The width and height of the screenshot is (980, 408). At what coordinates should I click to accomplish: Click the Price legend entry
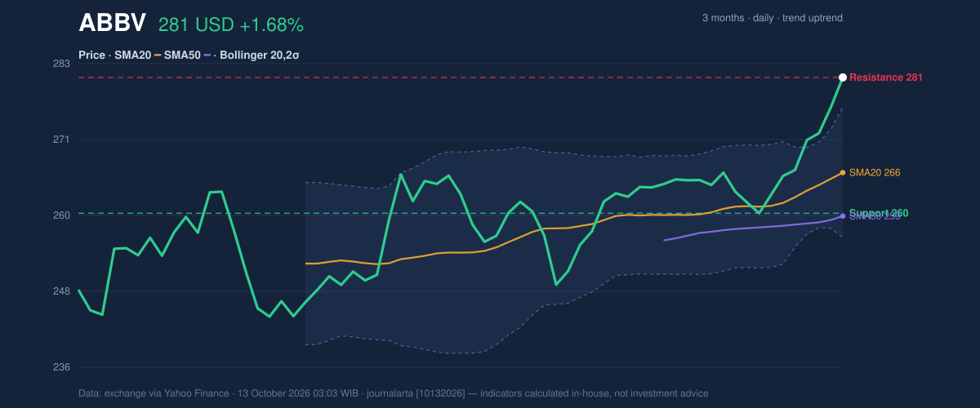coord(92,55)
